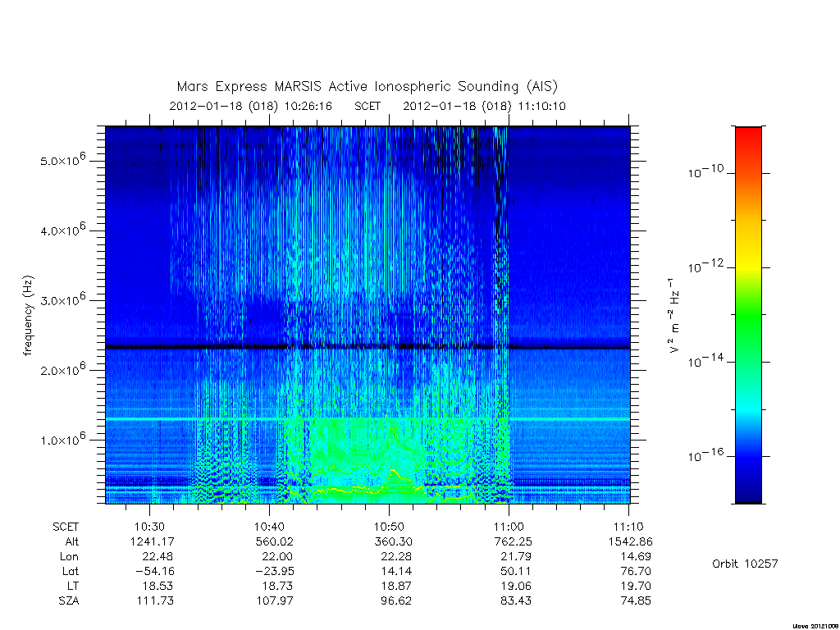Click the 11:10 time axis label
This screenshot has width=840, height=630.
628,527
